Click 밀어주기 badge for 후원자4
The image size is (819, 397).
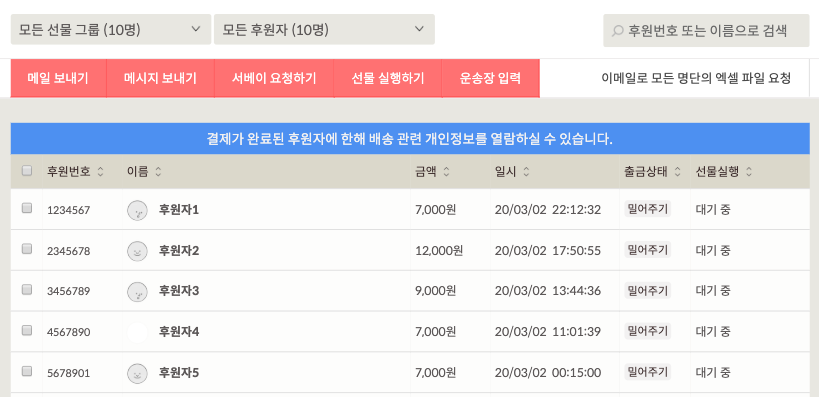(x=648, y=331)
